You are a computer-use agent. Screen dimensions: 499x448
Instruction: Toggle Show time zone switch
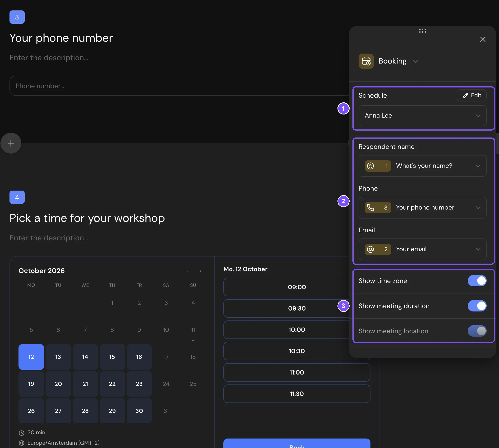pos(477,281)
